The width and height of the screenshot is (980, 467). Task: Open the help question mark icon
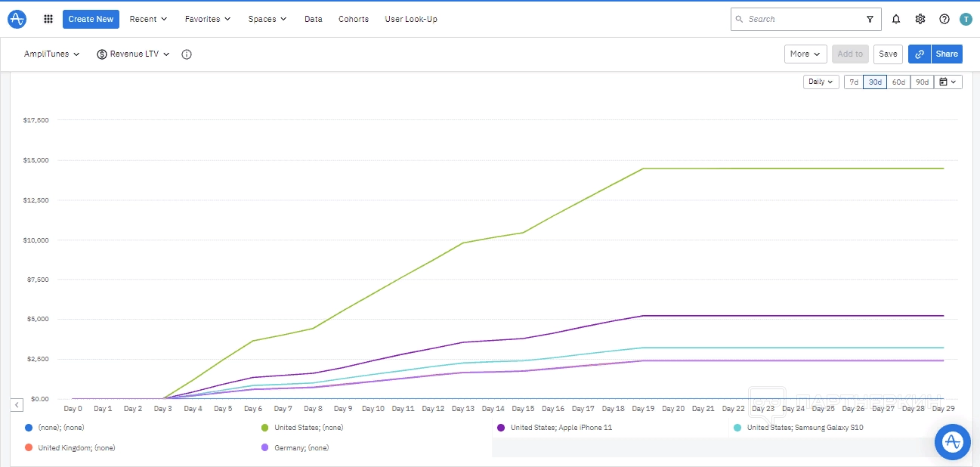pyautogui.click(x=944, y=19)
